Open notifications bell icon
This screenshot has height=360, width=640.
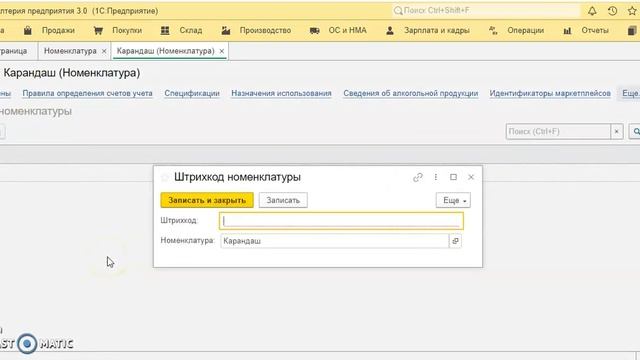pyautogui.click(x=592, y=11)
